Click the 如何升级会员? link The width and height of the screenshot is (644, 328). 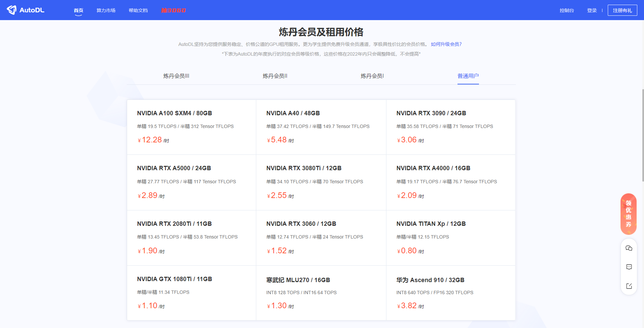coord(446,44)
